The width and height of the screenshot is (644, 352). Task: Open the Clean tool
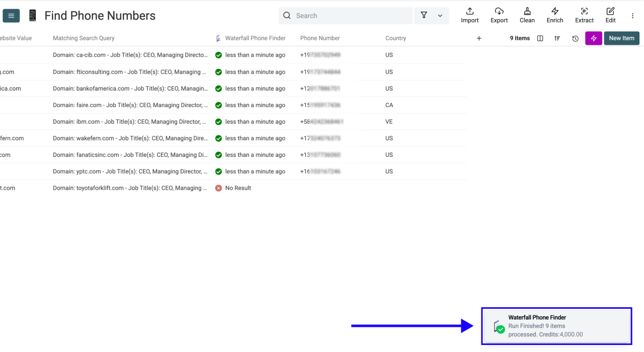[527, 12]
